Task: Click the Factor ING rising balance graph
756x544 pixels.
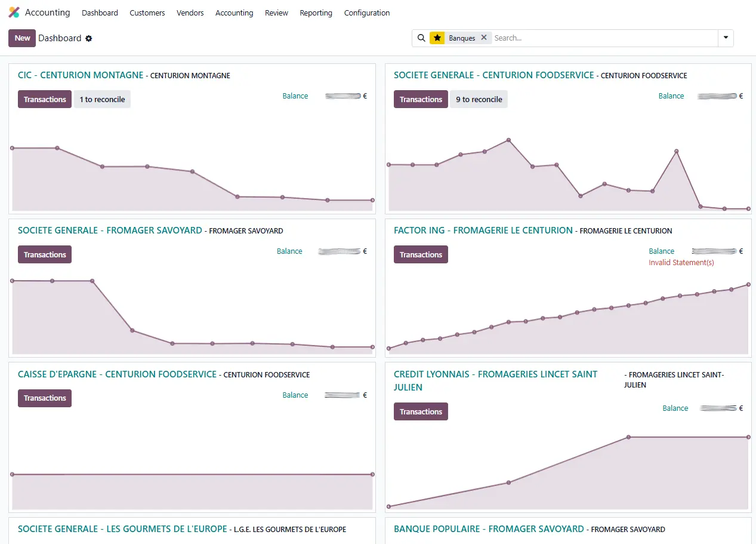Action: tap(568, 318)
